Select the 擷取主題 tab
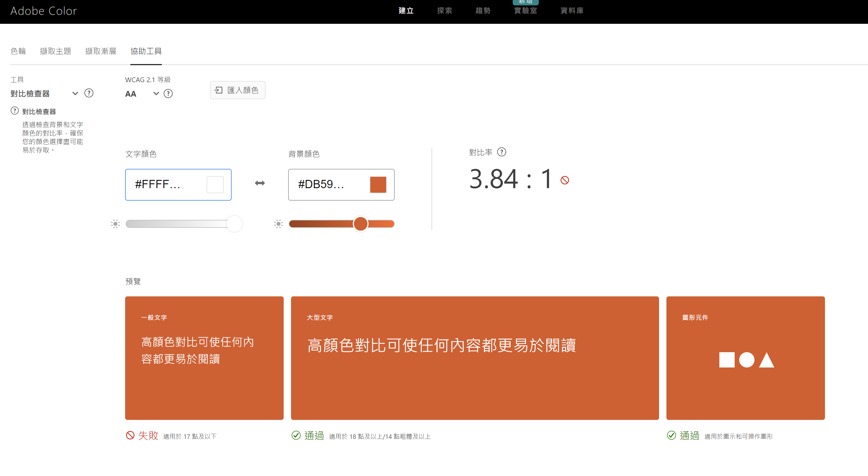The height and width of the screenshot is (476, 868). pos(55,51)
